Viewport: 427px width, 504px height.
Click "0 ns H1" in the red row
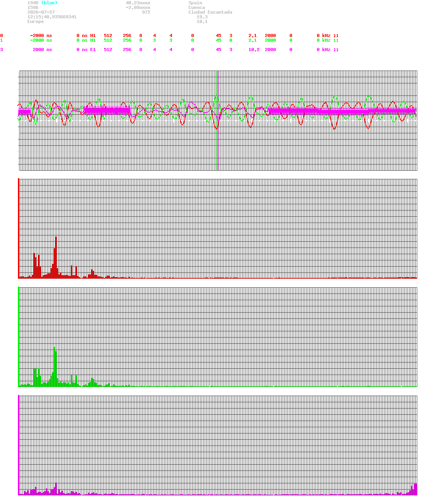(x=86, y=35)
